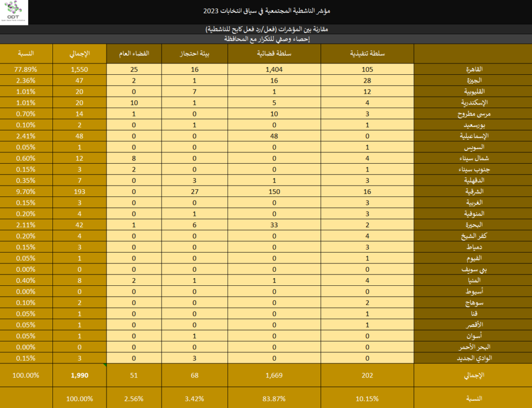This screenshot has width=532, height=408.
Task: Select the cell 28 in the الجيزة row
Action: click(367, 81)
